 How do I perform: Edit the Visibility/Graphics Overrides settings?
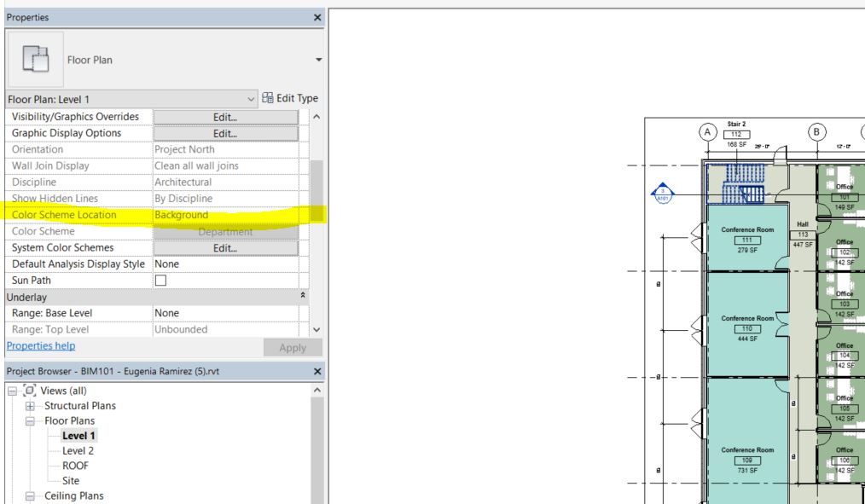click(x=224, y=116)
